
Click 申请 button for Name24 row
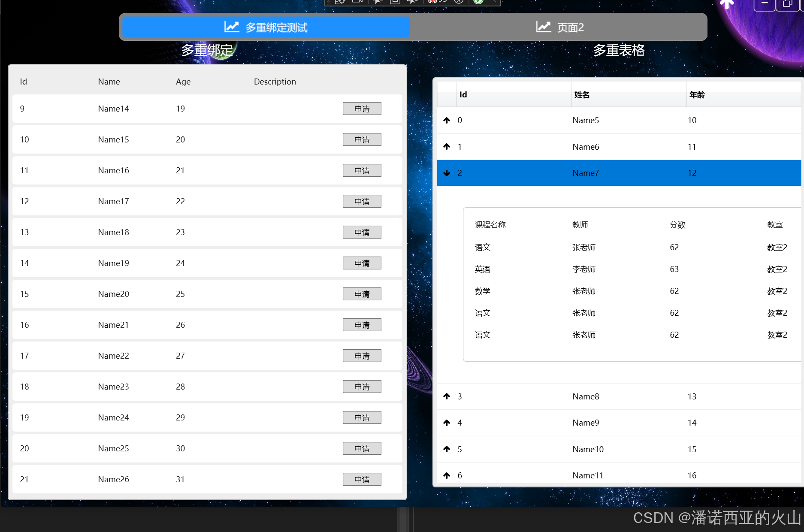pos(362,417)
